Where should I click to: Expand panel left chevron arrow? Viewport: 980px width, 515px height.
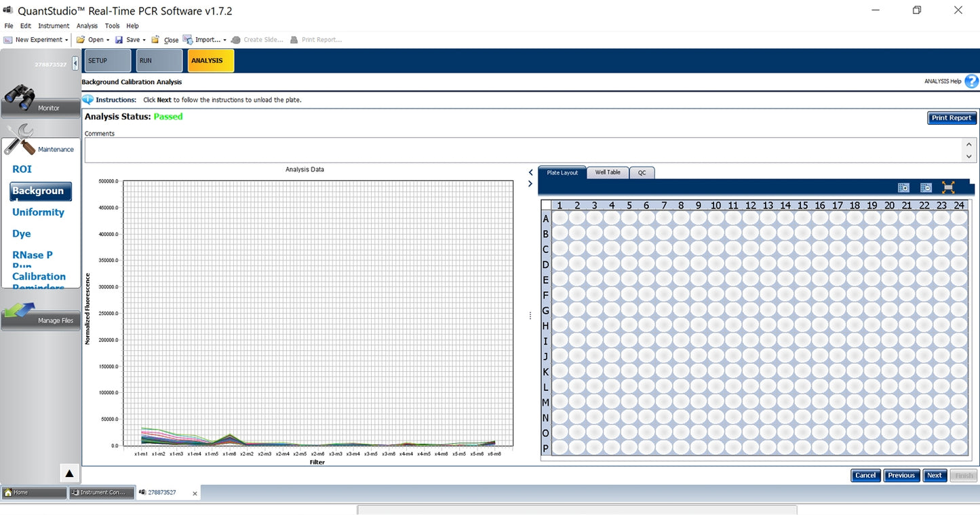coord(531,172)
